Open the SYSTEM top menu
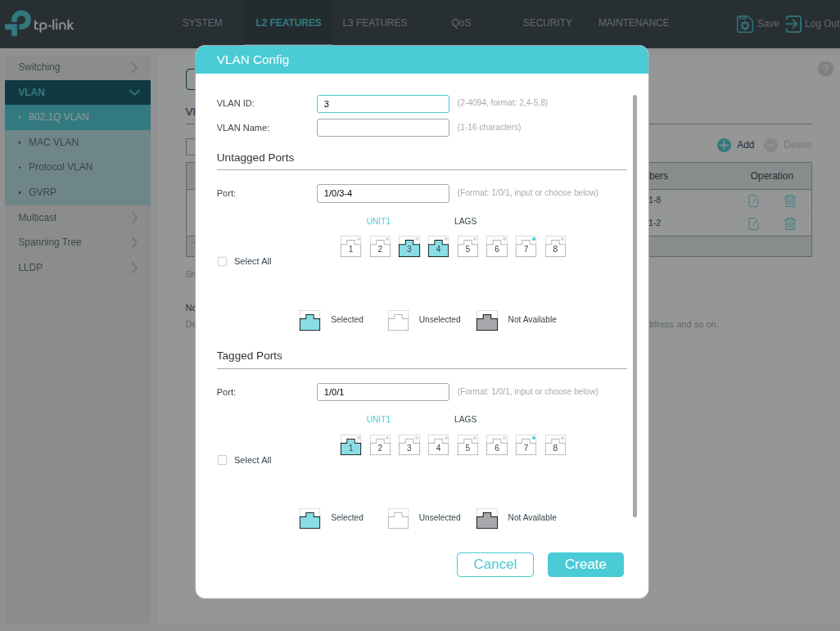 click(x=202, y=23)
